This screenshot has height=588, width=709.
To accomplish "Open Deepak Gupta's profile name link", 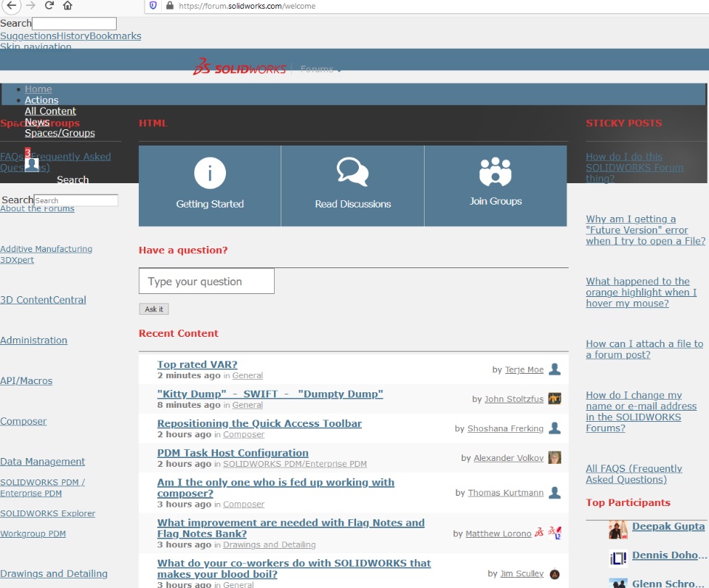I will 668,527.
